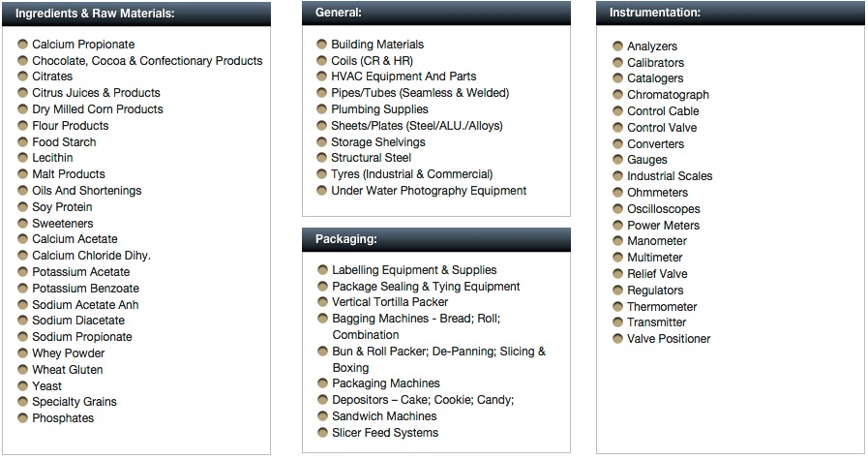Select the bullet beside Building Materials
The width and height of the screenshot is (868, 459).
pyautogui.click(x=321, y=44)
